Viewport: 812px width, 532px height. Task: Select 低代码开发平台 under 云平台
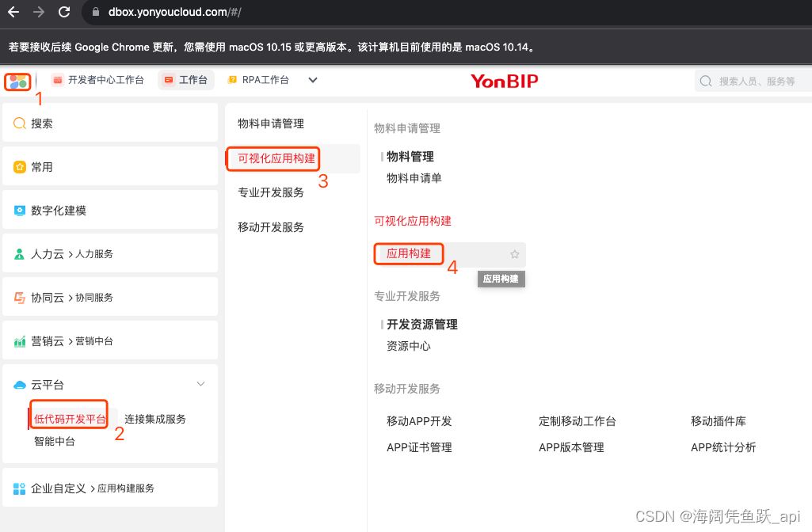pos(70,419)
